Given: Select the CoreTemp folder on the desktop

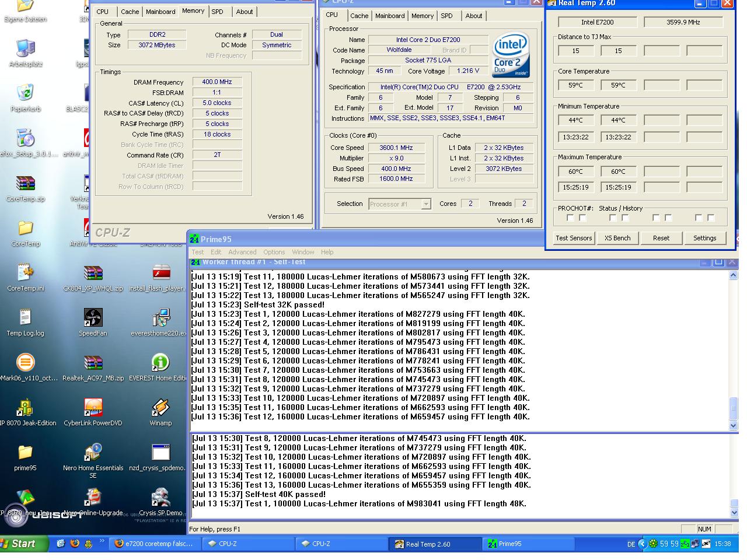Looking at the screenshot, I should tap(26, 233).
